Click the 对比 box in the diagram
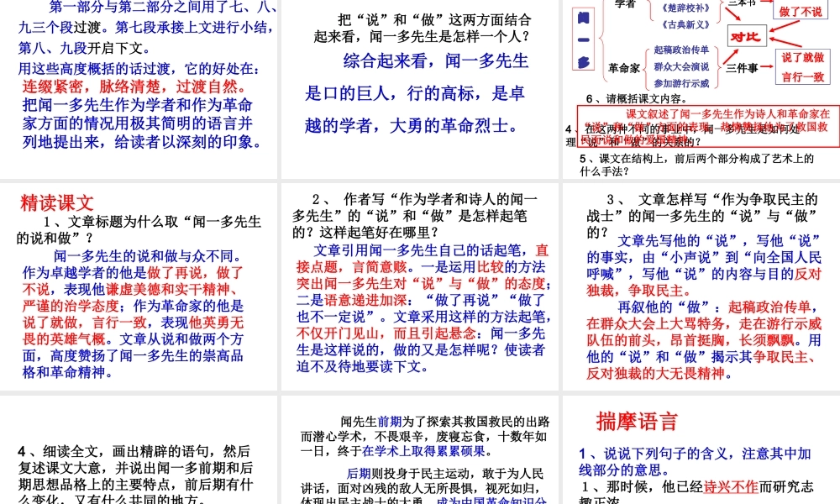 coord(748,36)
